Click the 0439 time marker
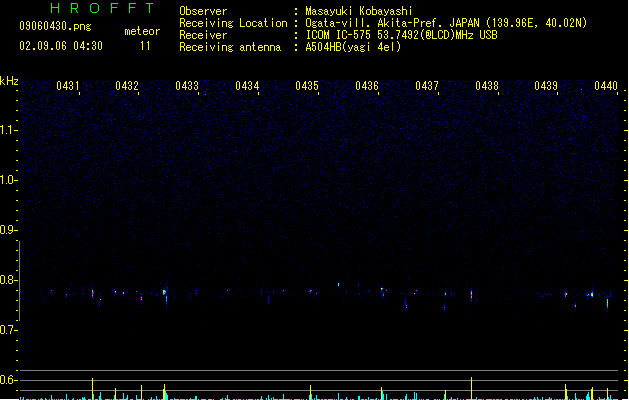 tap(546, 86)
